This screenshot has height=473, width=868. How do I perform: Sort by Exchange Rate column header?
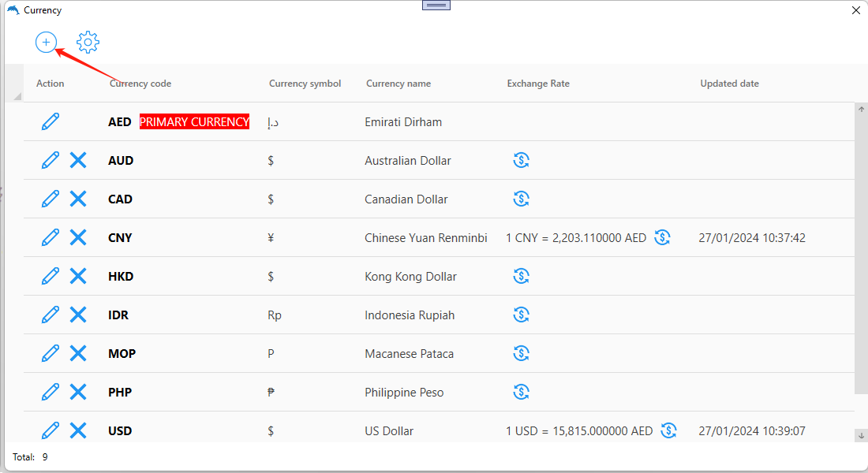coord(538,84)
